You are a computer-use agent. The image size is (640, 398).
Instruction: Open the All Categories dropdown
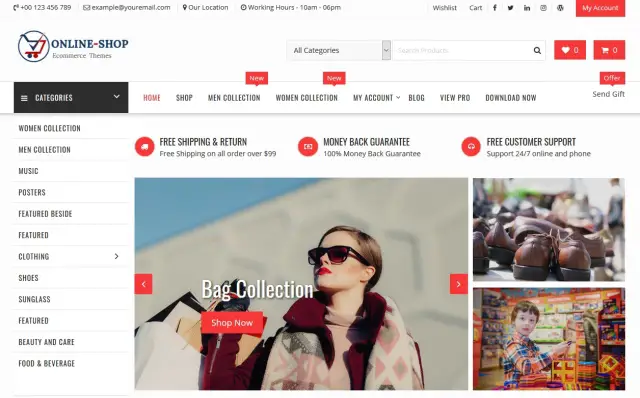338,50
